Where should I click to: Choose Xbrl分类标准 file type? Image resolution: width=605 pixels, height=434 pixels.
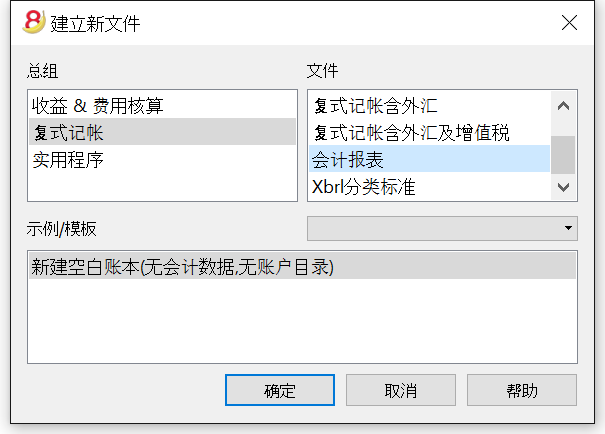click(x=429, y=186)
